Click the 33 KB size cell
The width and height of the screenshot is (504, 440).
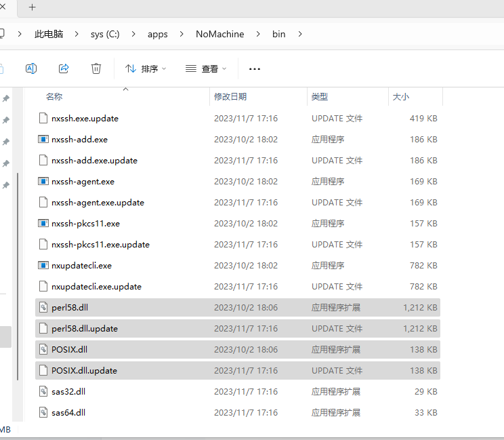(425, 412)
